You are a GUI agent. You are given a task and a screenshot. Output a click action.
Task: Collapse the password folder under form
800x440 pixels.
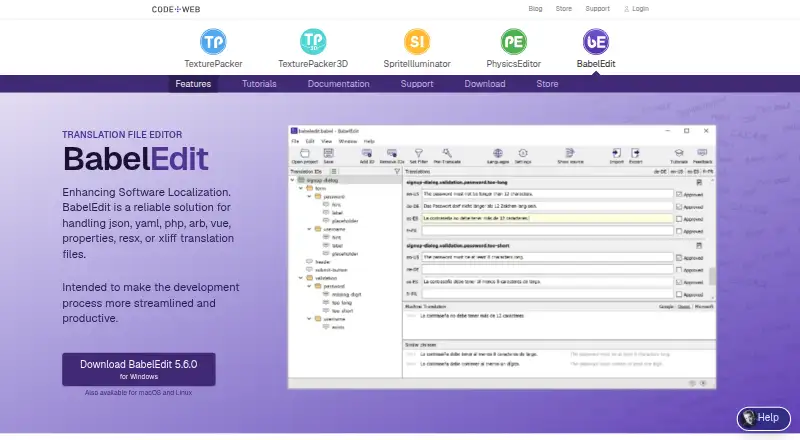pyautogui.click(x=309, y=197)
